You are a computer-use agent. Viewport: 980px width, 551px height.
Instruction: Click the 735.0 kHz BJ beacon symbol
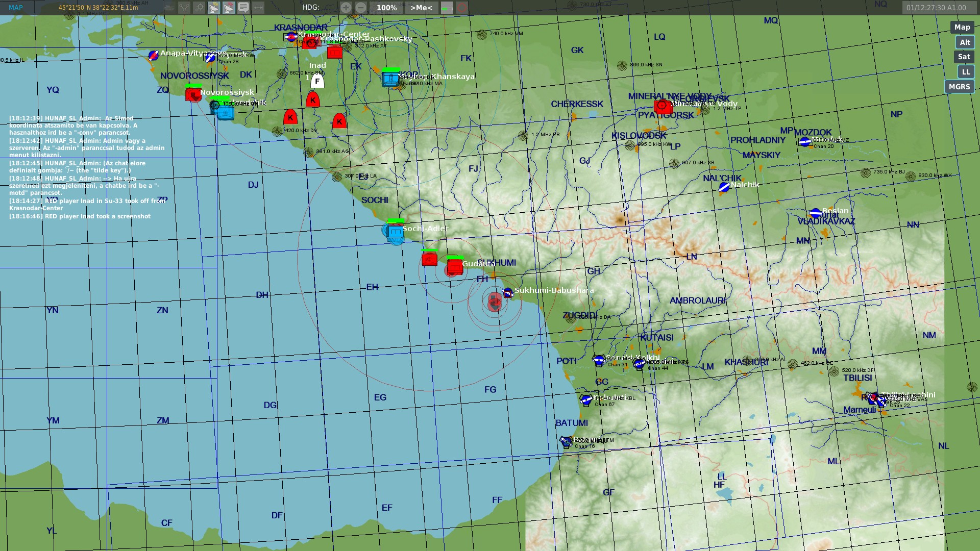(865, 173)
